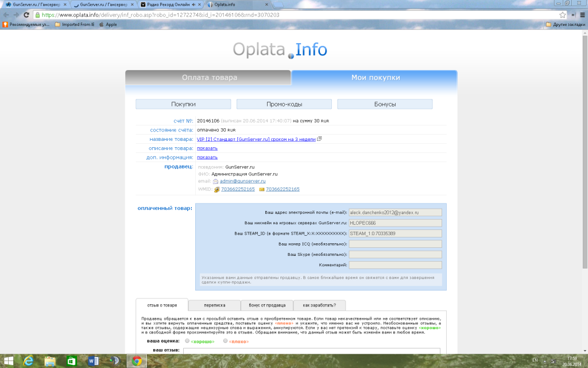Open the Другие закладки bookmarks folder

tap(564, 25)
